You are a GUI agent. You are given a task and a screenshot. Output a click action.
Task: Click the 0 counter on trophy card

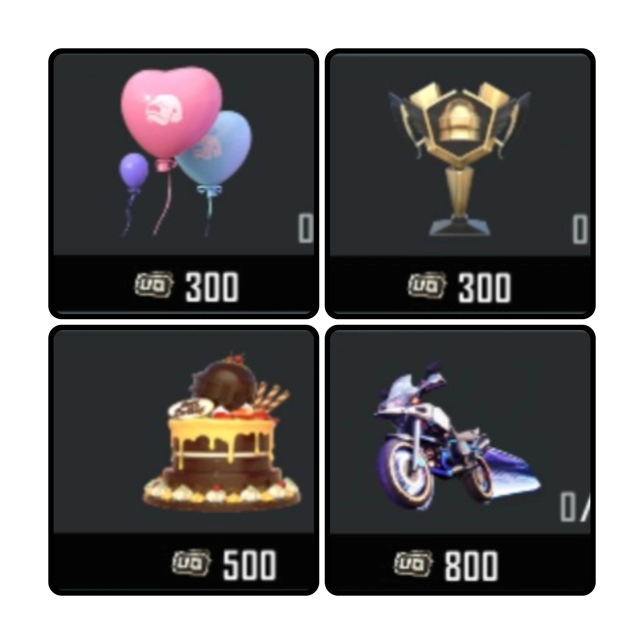(580, 229)
